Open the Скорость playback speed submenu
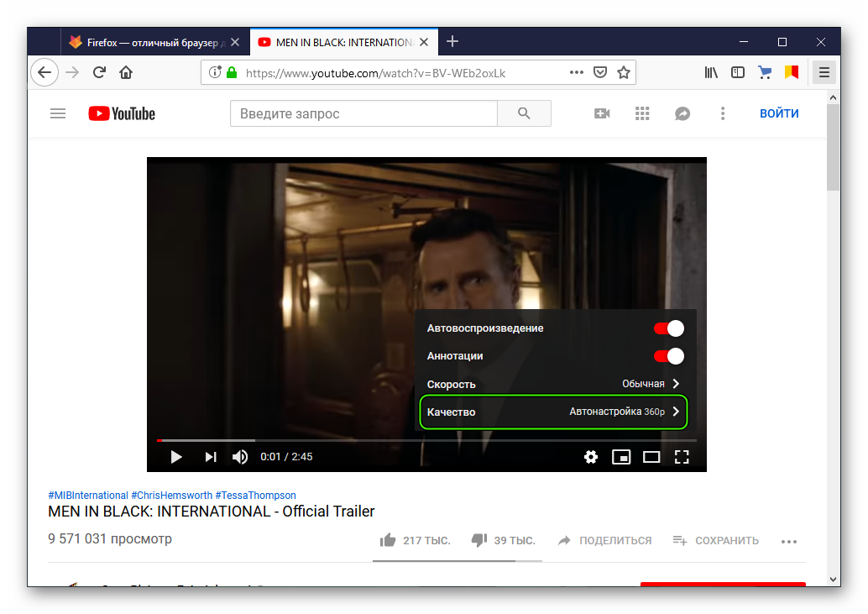 tap(553, 384)
